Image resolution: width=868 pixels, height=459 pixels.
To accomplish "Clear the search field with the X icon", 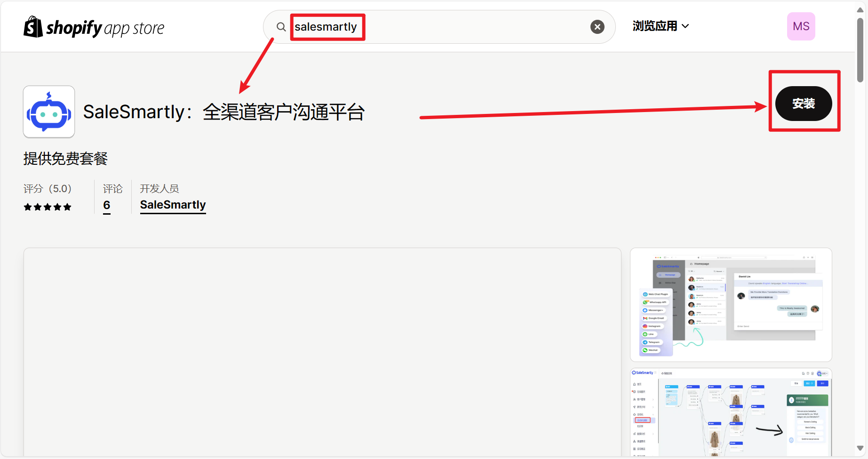I will [x=597, y=27].
